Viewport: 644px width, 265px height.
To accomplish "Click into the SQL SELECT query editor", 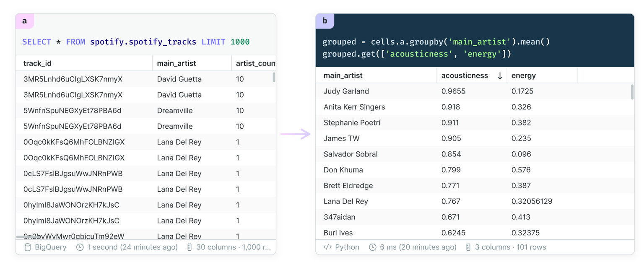I will coord(145,42).
